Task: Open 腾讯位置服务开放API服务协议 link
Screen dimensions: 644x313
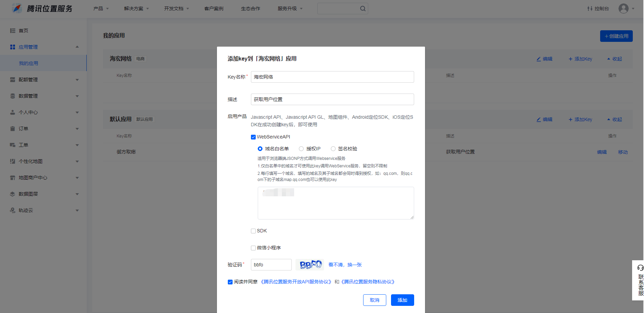Action: (296, 282)
